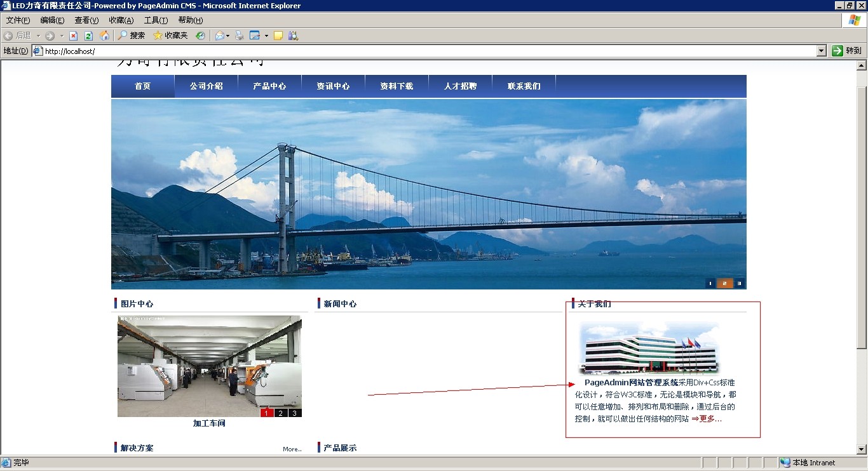This screenshot has width=868, height=471.
Task: Click the 更多 link in 关于我们
Action: pos(707,419)
